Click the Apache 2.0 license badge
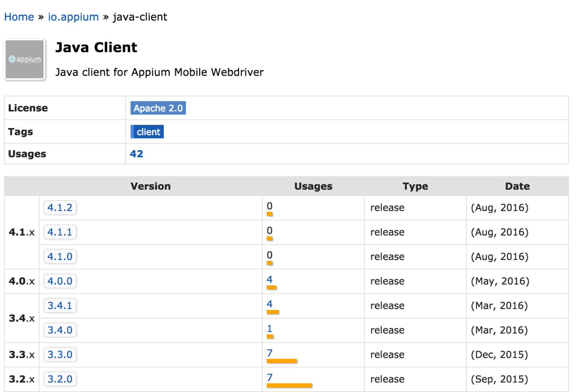Image resolution: width=576 pixels, height=392 pixels. coord(158,108)
